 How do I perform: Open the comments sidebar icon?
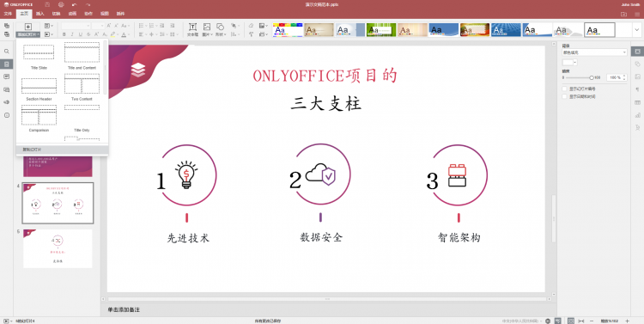[7, 76]
